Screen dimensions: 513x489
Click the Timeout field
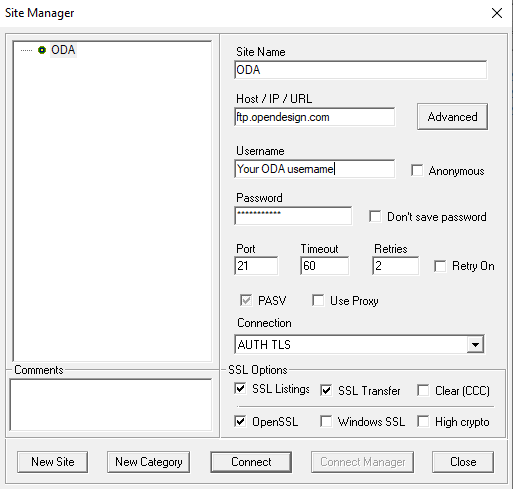tap(325, 266)
